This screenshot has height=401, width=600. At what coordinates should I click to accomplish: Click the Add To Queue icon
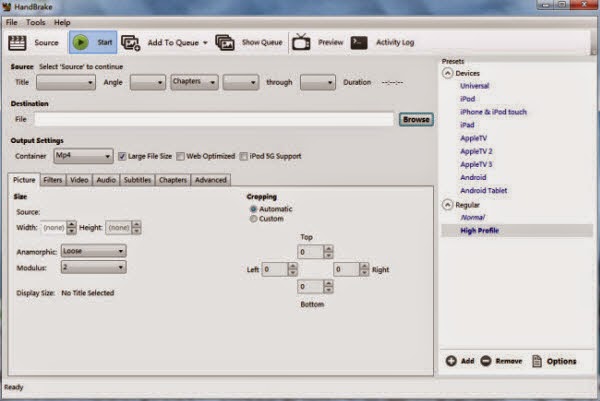(131, 43)
